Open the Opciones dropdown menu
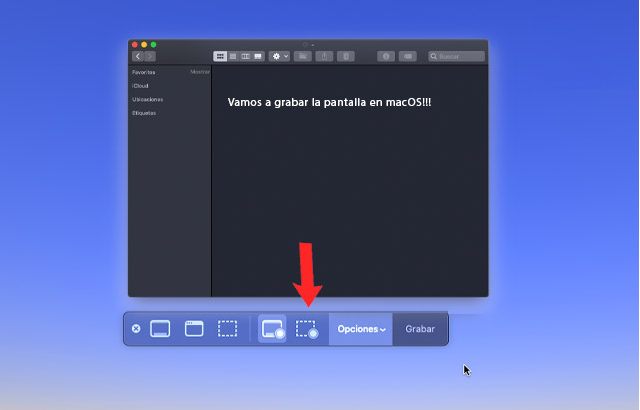 pyautogui.click(x=361, y=329)
